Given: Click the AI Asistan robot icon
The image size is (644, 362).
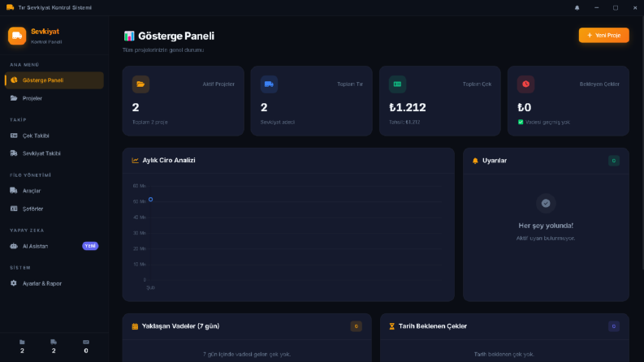Looking at the screenshot, I should click(x=14, y=246).
